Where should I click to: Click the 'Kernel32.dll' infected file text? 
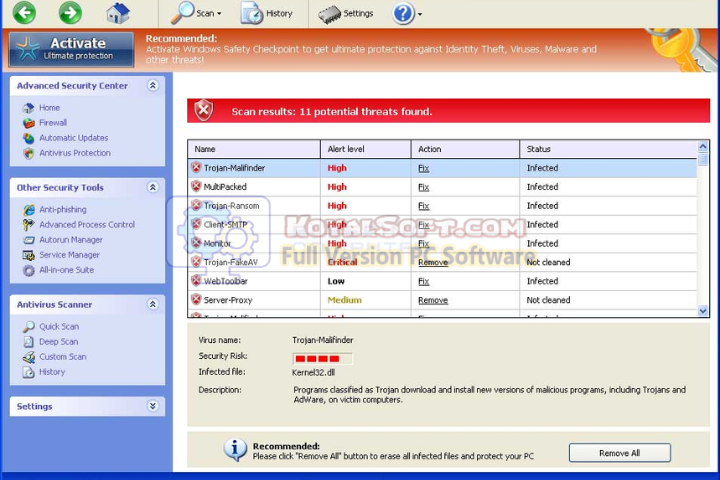[x=313, y=373]
